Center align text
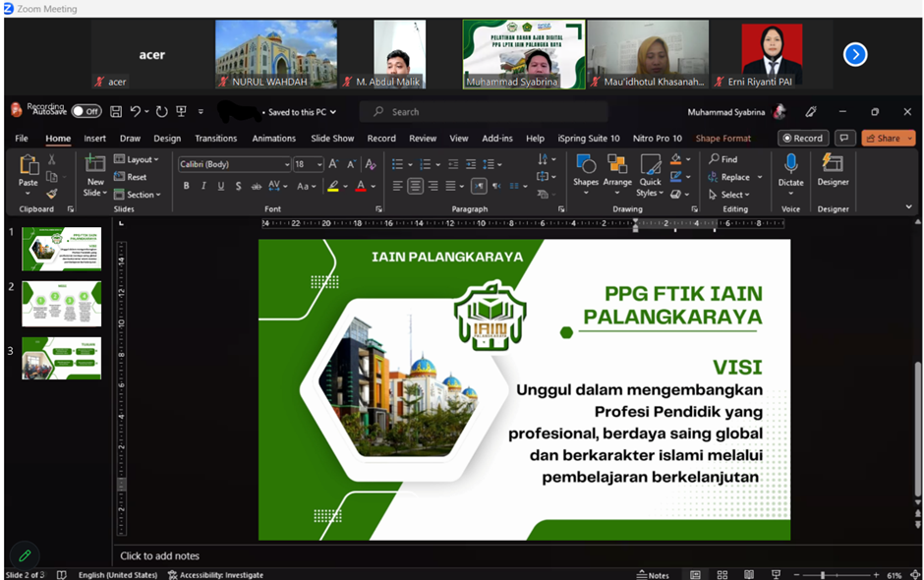The width and height of the screenshot is (924, 580). coord(416,186)
